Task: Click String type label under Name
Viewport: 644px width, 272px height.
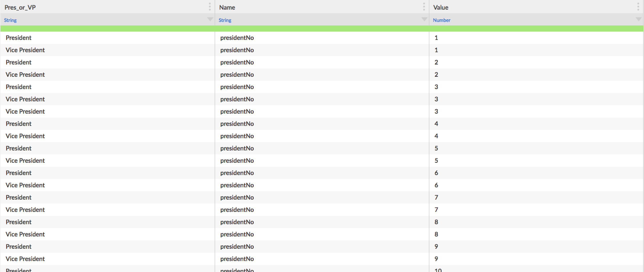Action: click(x=225, y=20)
